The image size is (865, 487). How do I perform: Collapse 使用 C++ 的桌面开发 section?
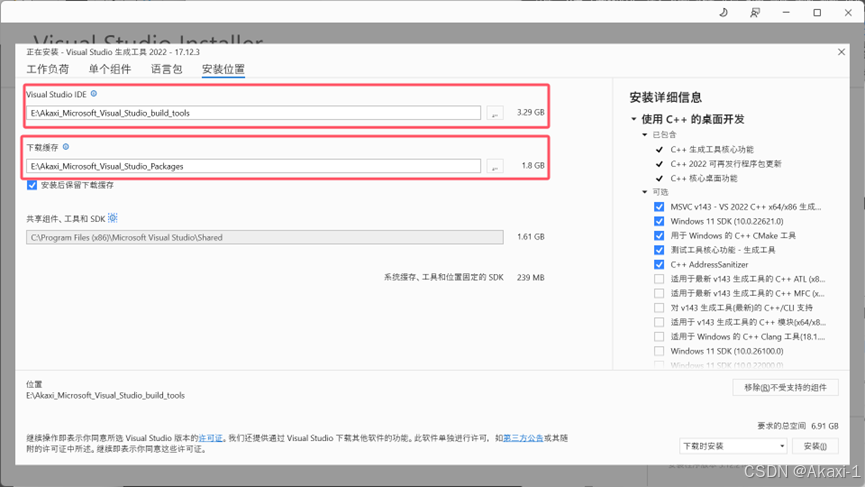click(x=634, y=119)
